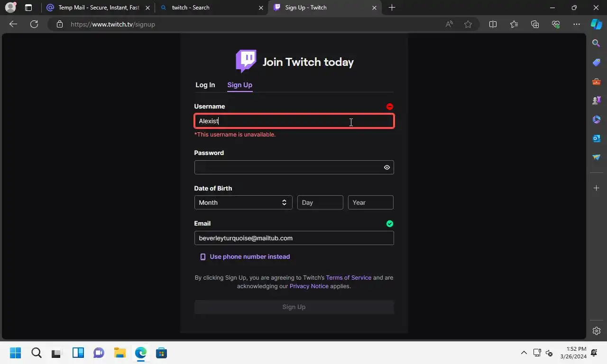Click the address bar URL

point(113,24)
